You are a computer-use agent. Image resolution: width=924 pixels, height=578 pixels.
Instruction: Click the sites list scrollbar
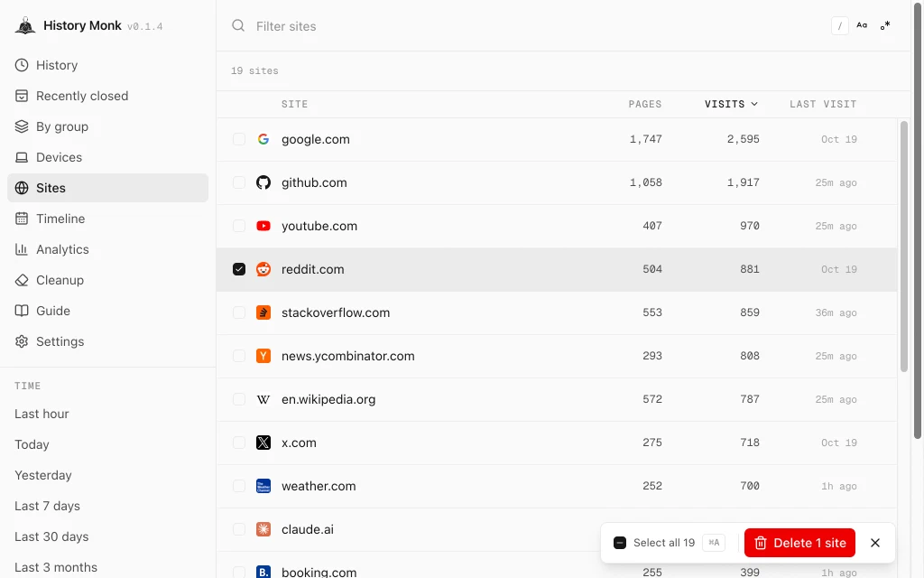(904, 247)
